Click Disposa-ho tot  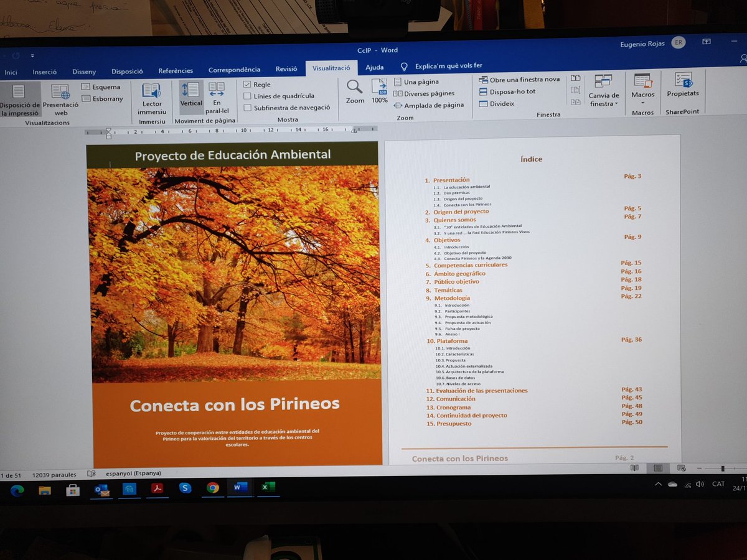click(507, 91)
